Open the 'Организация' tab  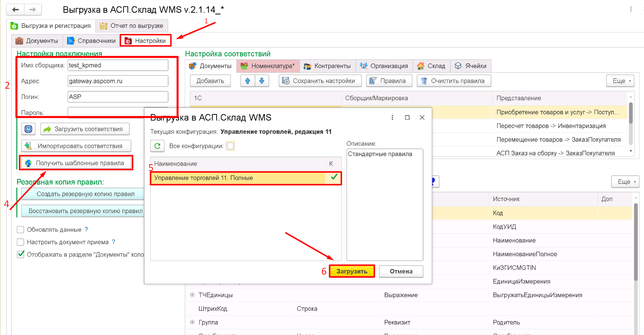coord(384,66)
